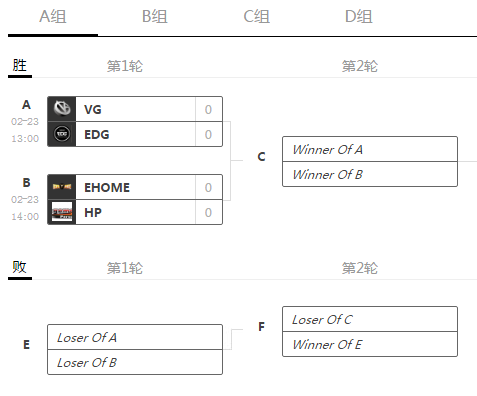Select the Winner Of B slot

[x=370, y=174]
